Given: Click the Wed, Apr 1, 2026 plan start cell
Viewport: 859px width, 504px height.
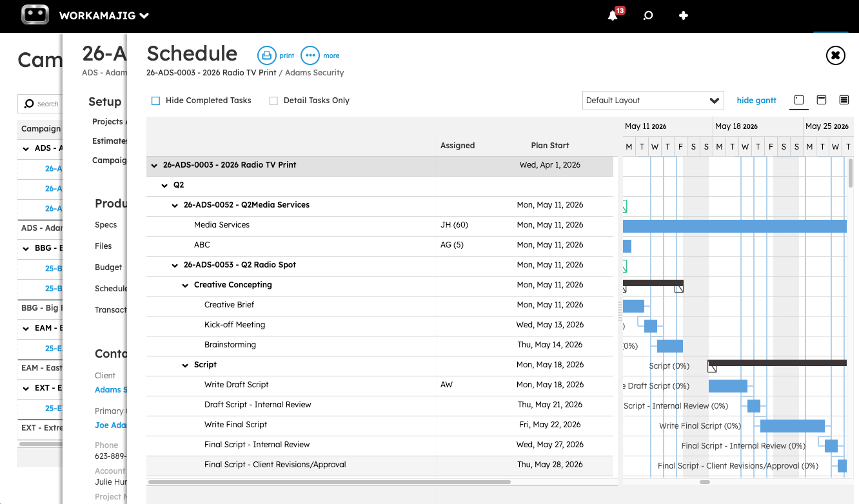Looking at the screenshot, I should [x=550, y=166].
